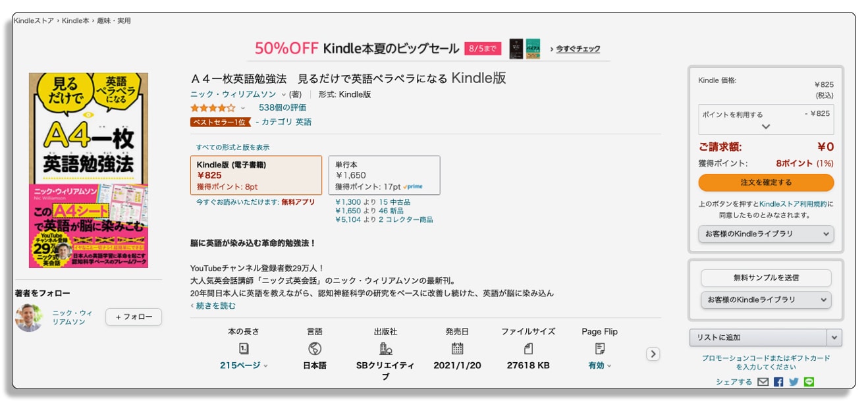Click the prime badge in the 単行本 box
The height and width of the screenshot is (401, 868).
(412, 186)
